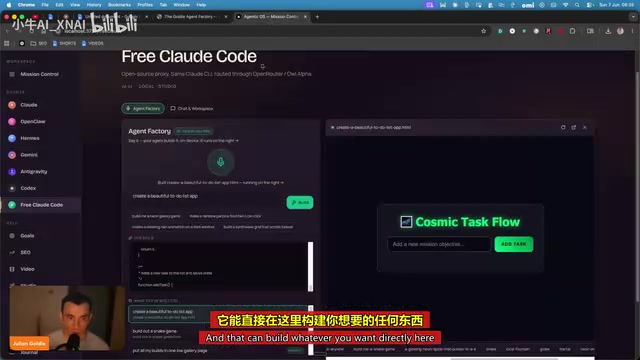Open preview in new window

(x=573, y=127)
